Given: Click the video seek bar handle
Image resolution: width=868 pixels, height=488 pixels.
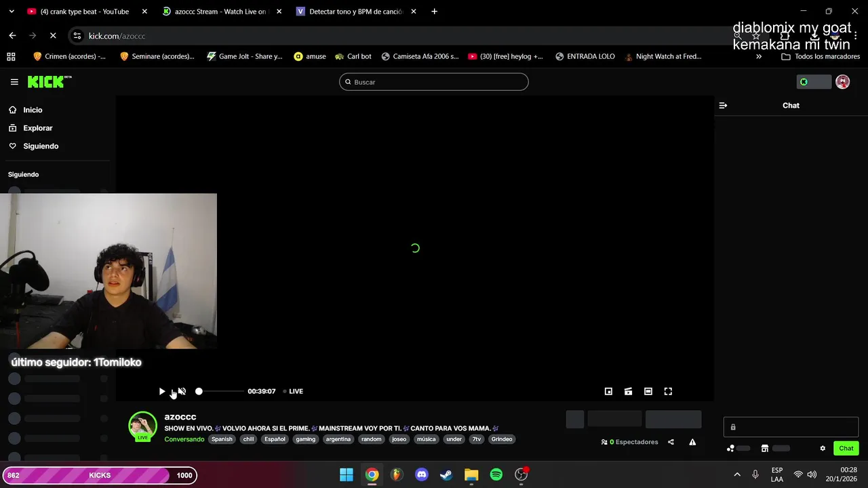Looking at the screenshot, I should coord(199,391).
